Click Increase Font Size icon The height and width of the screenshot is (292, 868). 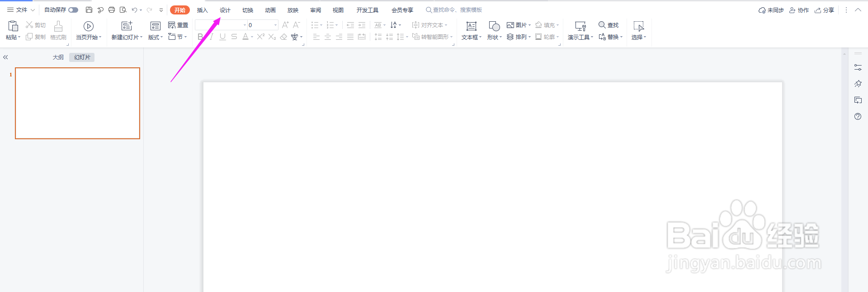(x=285, y=25)
